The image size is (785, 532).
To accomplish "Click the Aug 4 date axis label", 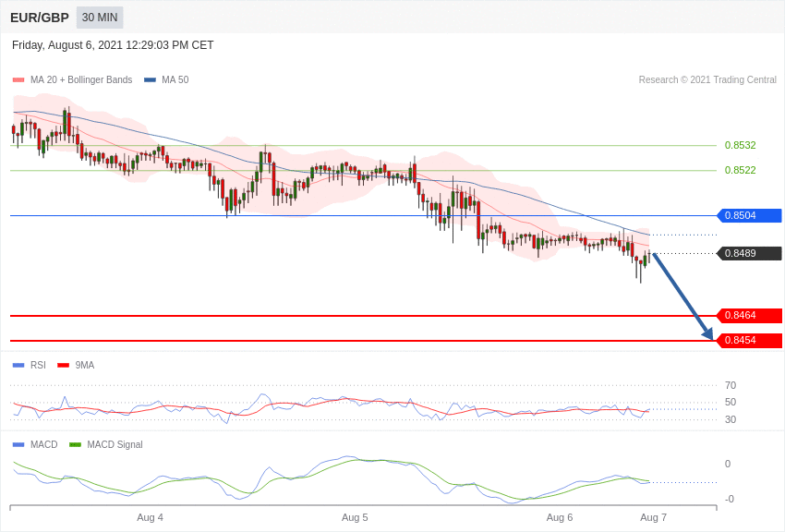I will click(151, 517).
